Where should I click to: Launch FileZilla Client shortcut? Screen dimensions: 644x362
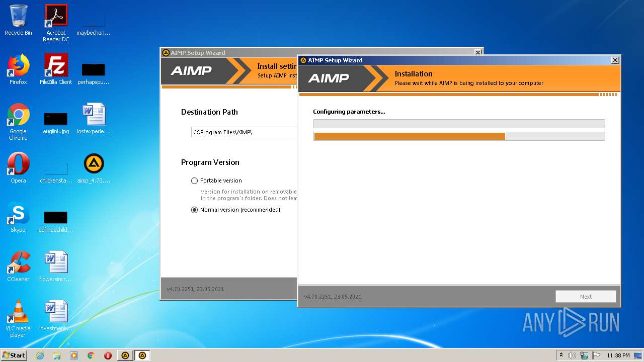[56, 69]
